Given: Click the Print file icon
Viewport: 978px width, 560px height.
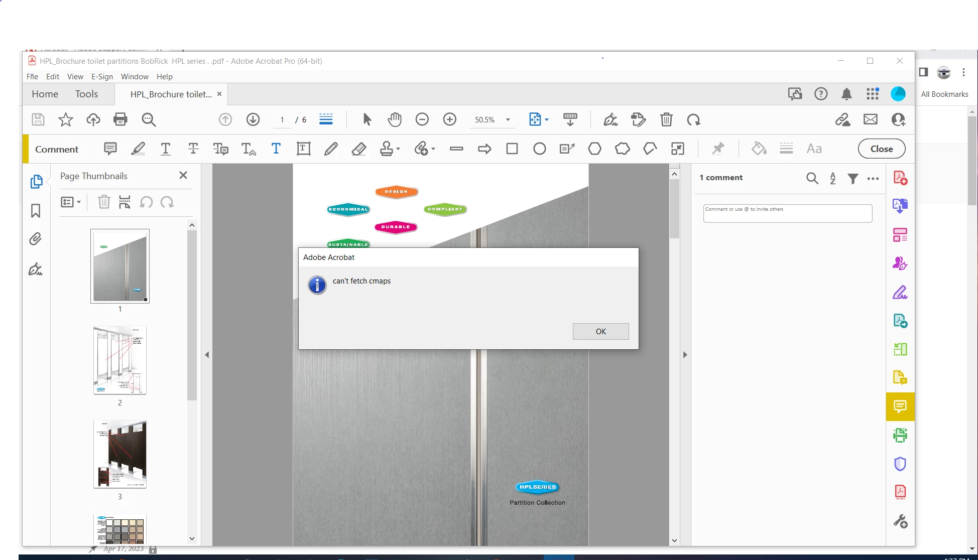Looking at the screenshot, I should point(120,119).
